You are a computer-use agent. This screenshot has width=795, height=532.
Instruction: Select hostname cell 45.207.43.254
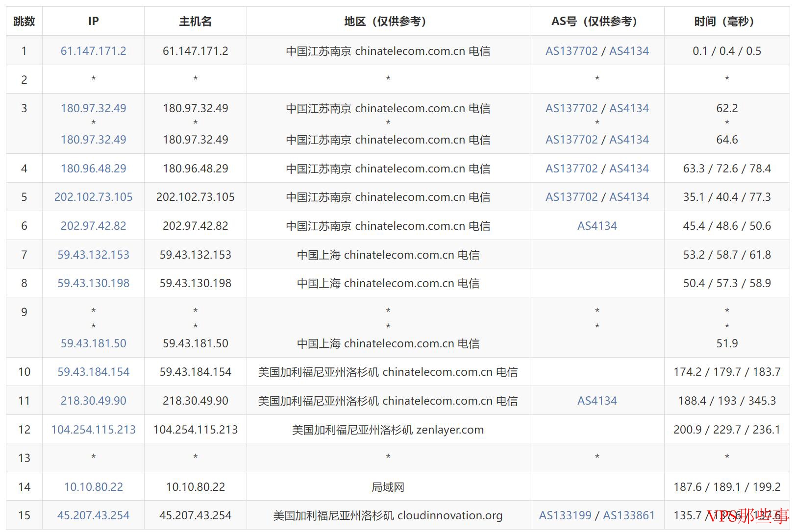coord(195,515)
